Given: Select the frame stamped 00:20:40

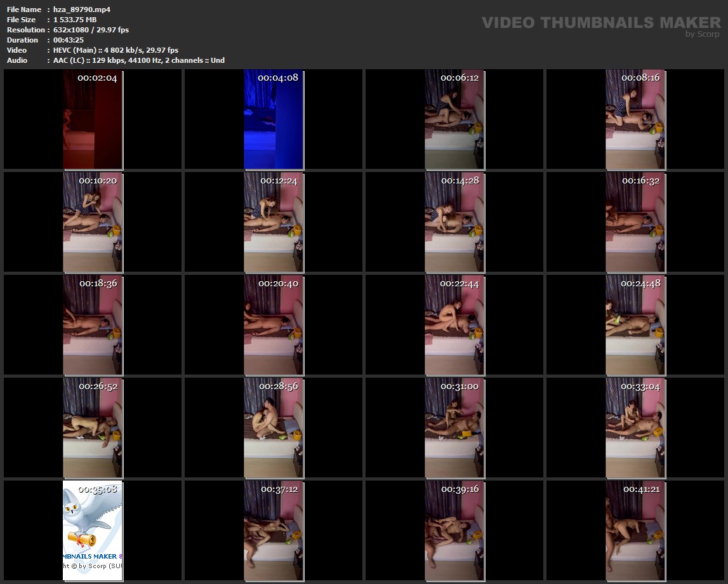Looking at the screenshot, I should [274, 325].
